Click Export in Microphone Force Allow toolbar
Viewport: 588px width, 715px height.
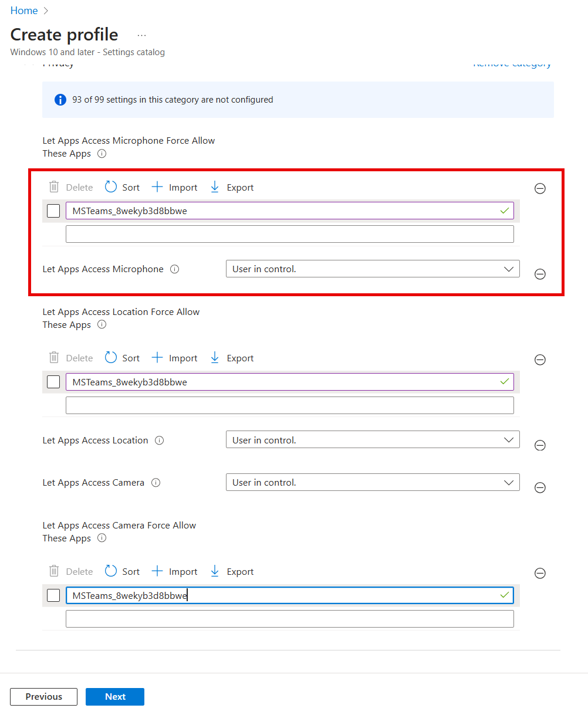pyautogui.click(x=232, y=188)
